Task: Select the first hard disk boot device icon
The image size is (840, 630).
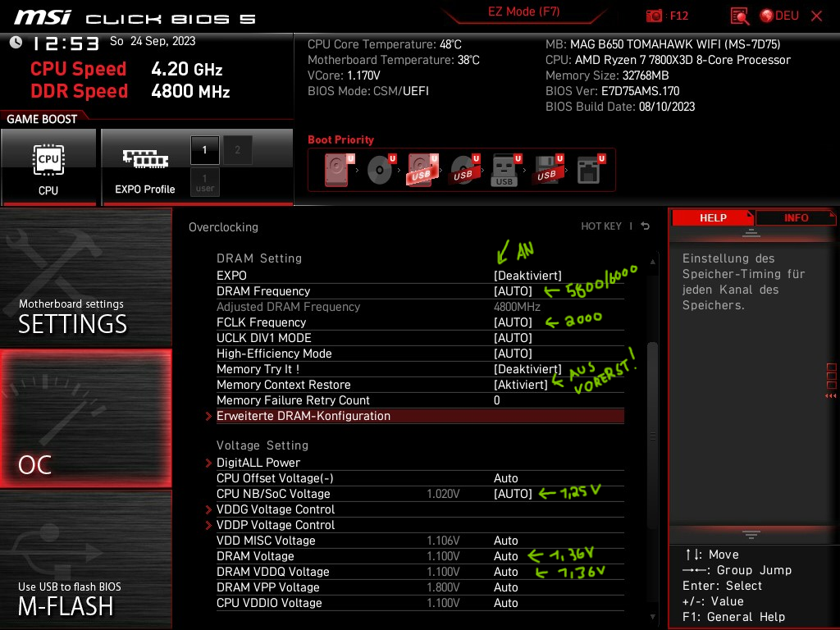Action: [339, 169]
